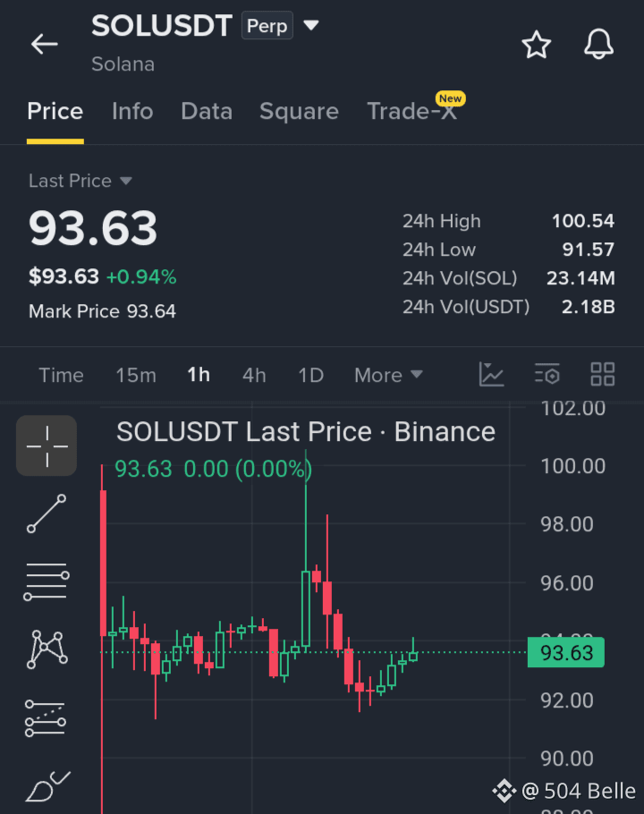This screenshot has width=644, height=814.
Task: Tap the 24h Vol(USDT) value 2.18B
Action: pos(589,306)
